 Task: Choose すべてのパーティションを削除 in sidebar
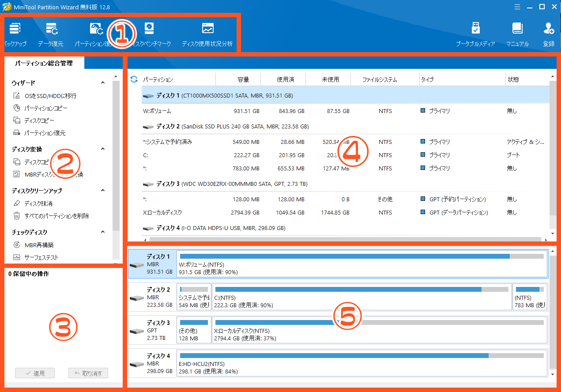[x=56, y=216]
